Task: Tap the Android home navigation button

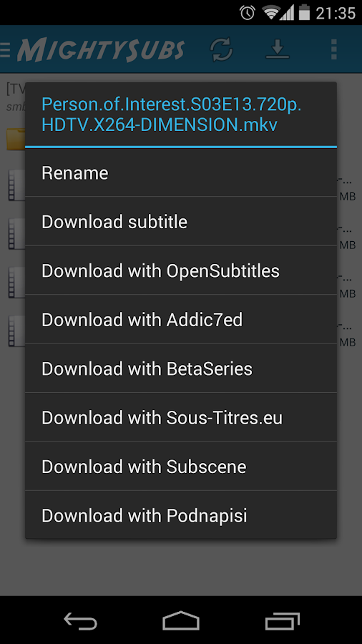Action: click(181, 620)
